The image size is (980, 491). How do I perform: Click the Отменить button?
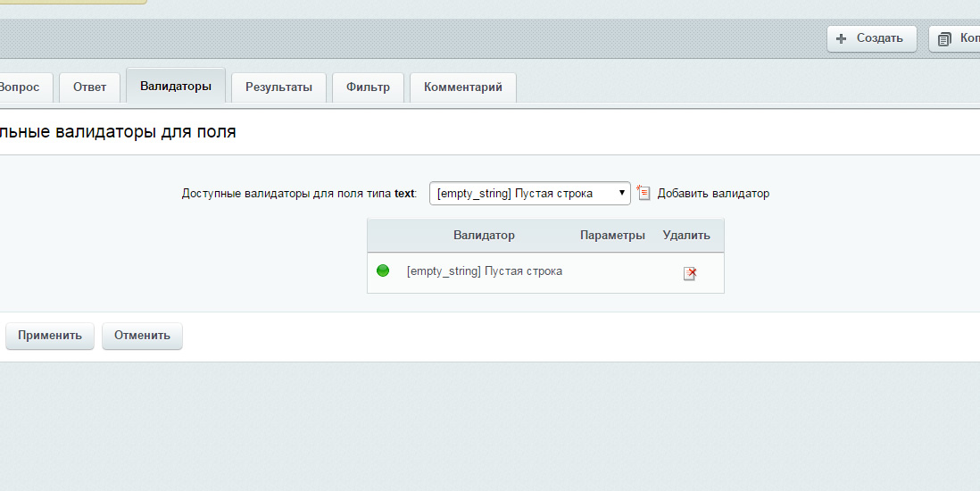(x=142, y=336)
